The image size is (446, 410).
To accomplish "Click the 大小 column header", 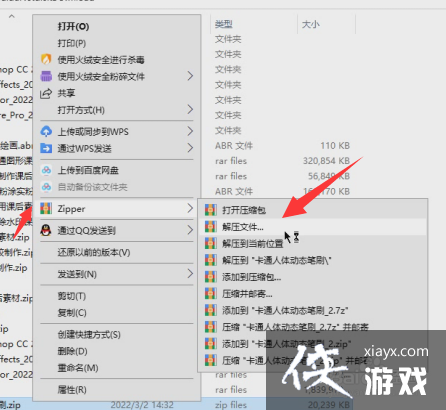I will coord(311,24).
